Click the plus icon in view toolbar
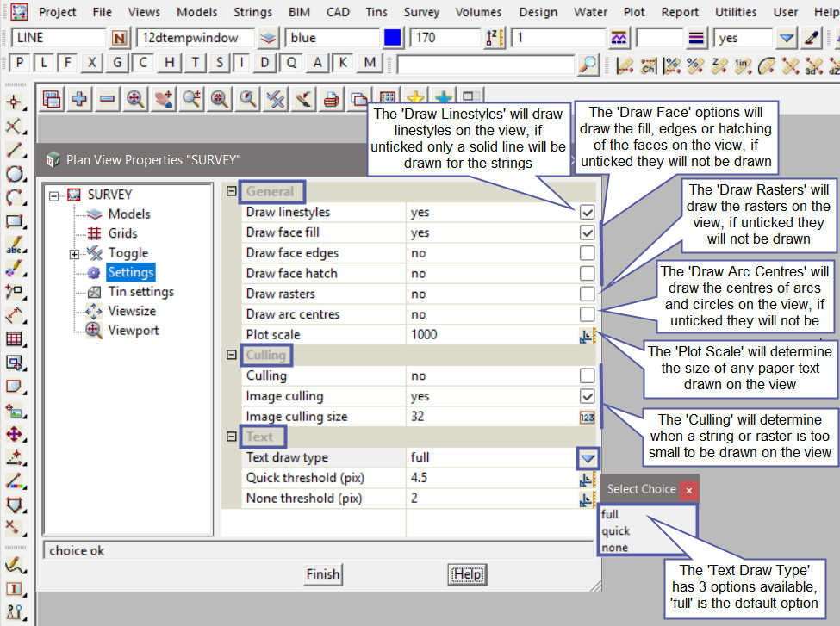Viewport: 840px width, 626px height. 79,99
